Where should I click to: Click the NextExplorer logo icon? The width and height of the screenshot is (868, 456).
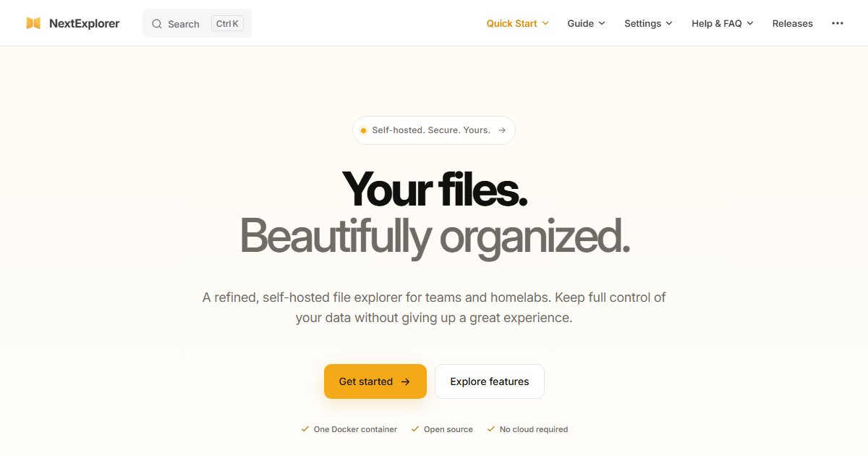click(33, 23)
